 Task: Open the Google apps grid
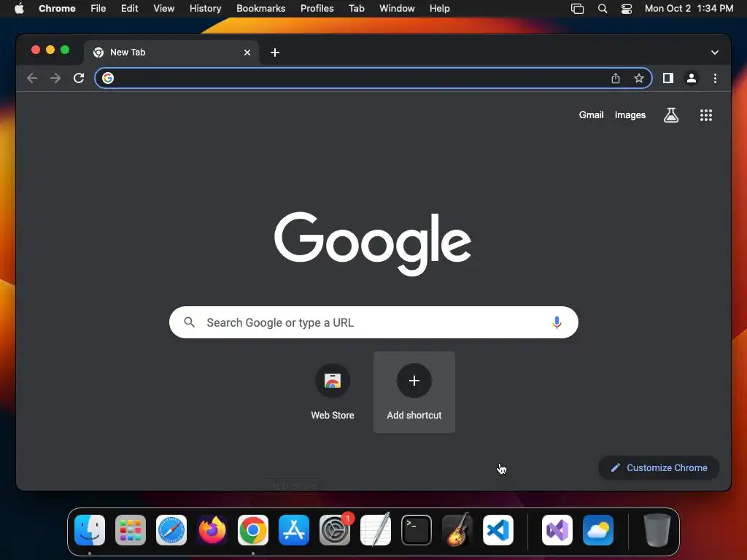(x=706, y=114)
